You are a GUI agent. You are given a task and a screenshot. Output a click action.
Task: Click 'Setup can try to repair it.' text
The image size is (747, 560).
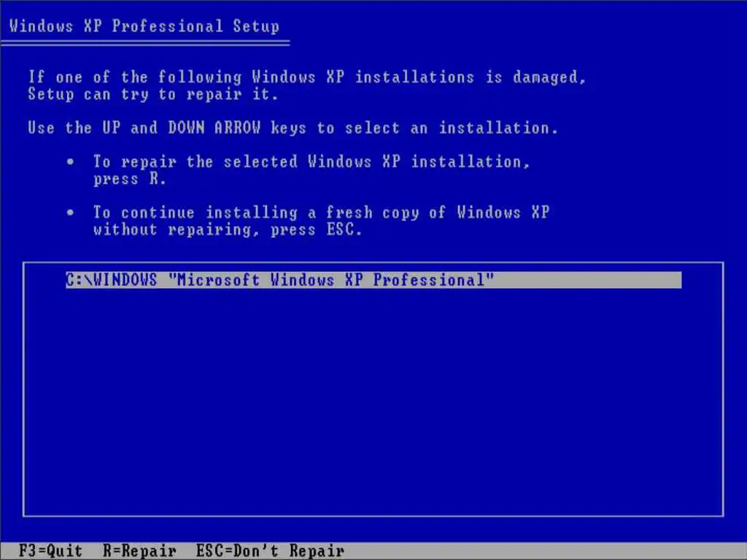click(x=152, y=94)
